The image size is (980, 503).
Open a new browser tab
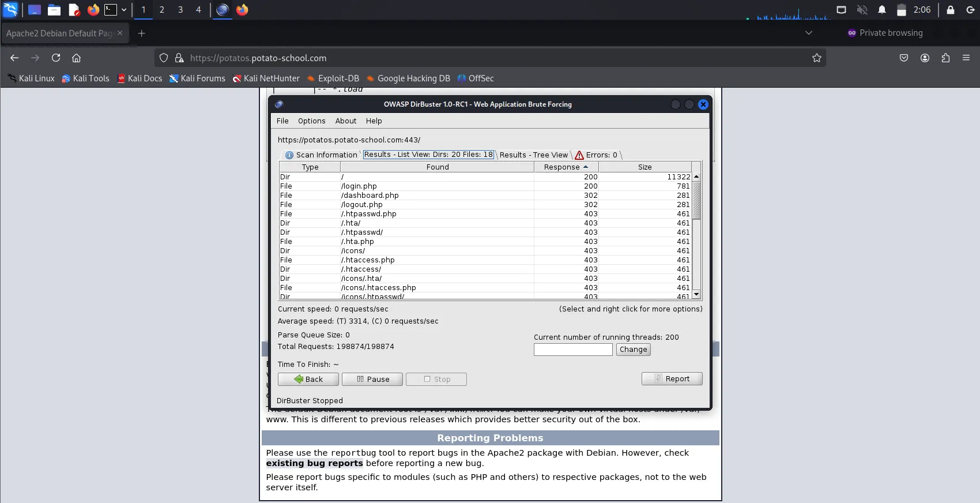(141, 33)
